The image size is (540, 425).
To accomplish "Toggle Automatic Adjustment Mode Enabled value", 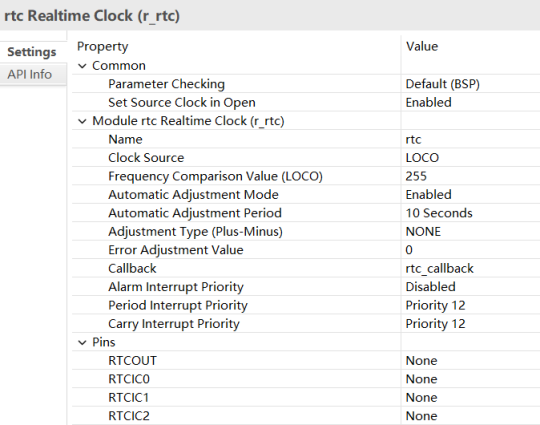I will (x=470, y=195).
